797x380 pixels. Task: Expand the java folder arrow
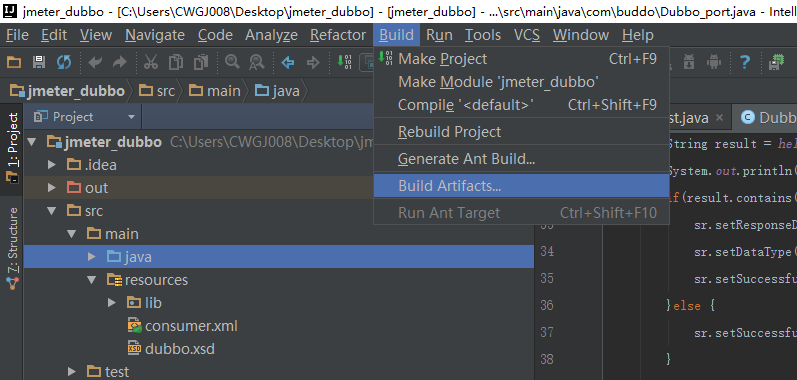(x=91, y=257)
